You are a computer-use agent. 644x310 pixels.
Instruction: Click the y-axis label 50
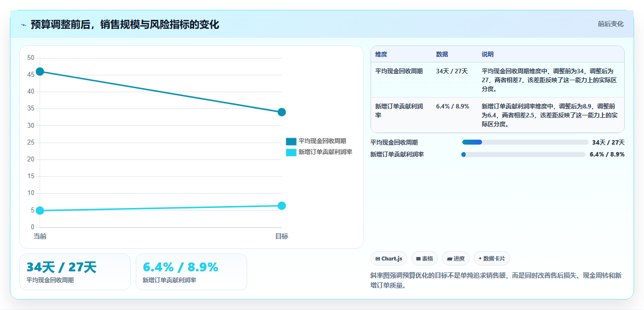pyautogui.click(x=31, y=58)
